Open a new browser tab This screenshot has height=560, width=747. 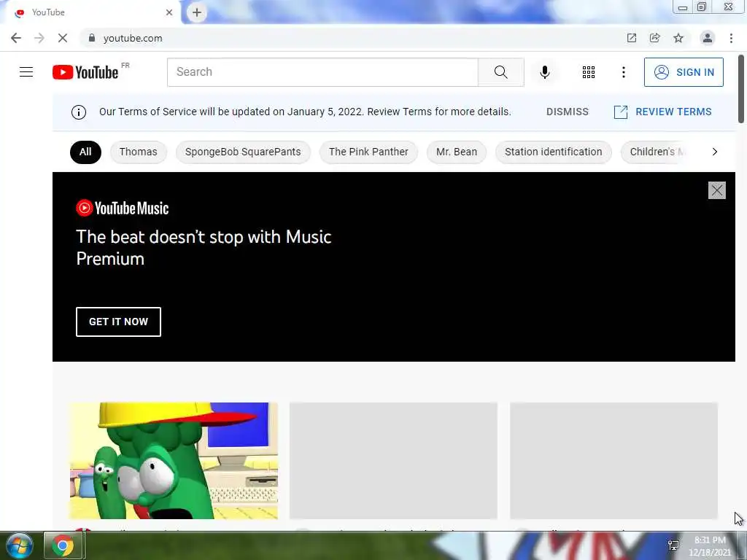coord(197,12)
